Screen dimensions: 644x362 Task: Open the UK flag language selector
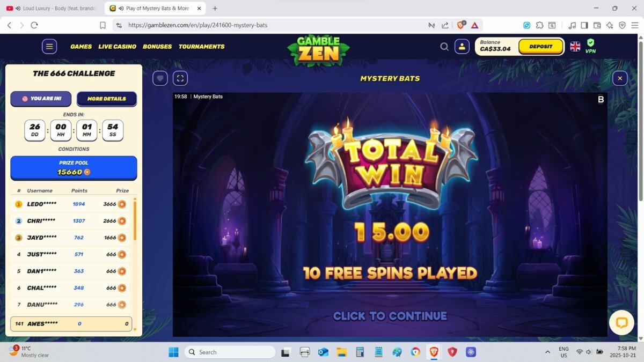[575, 47]
